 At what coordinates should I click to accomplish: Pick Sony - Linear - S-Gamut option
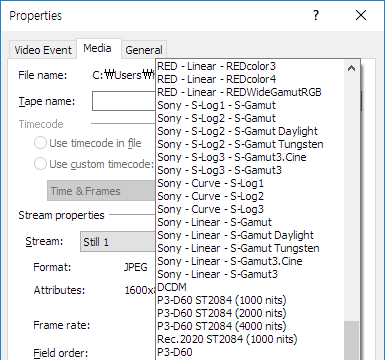click(x=250, y=222)
